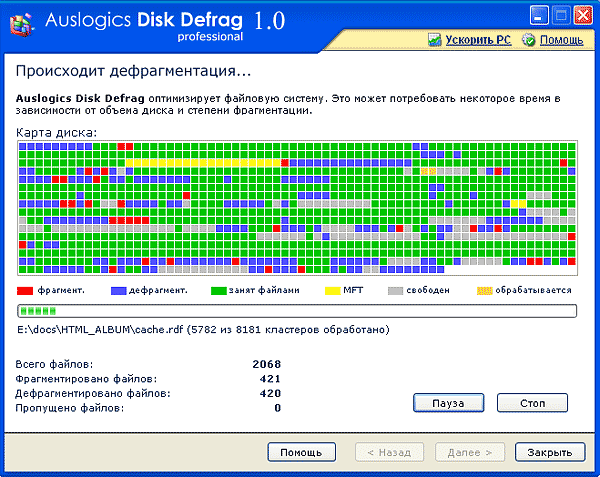This screenshot has height=477, width=600.
Task: Click the Пропущено файлов: label
Action: tap(70, 408)
